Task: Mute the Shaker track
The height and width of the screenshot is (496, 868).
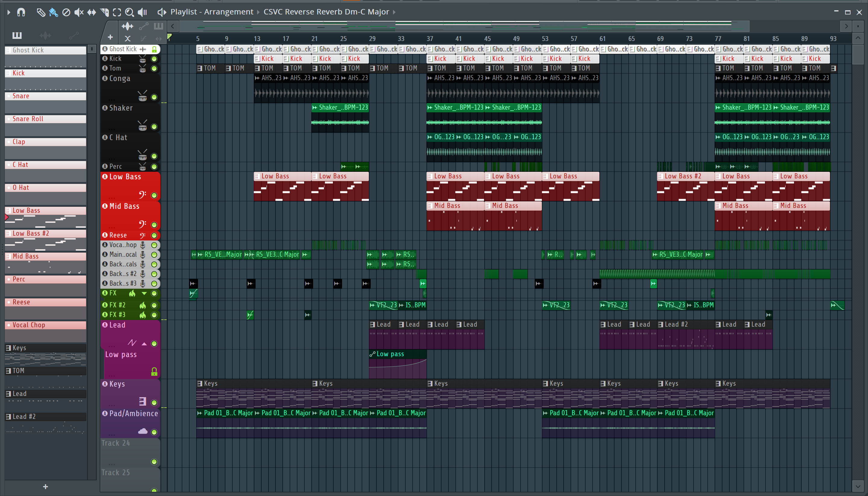Action: 154,127
